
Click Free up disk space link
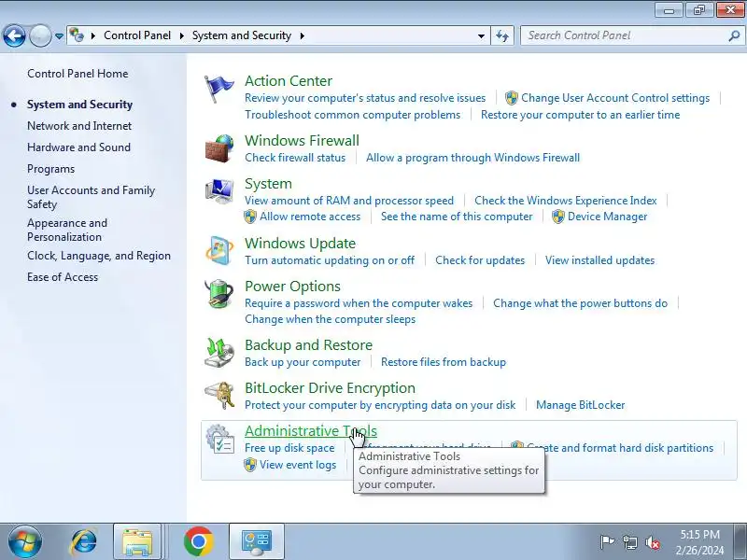point(289,448)
